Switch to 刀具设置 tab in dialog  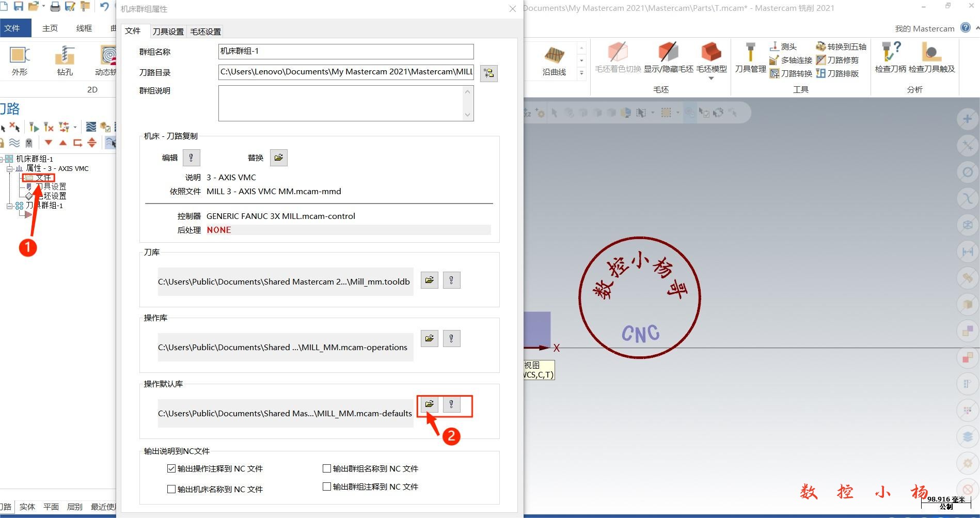tap(168, 31)
